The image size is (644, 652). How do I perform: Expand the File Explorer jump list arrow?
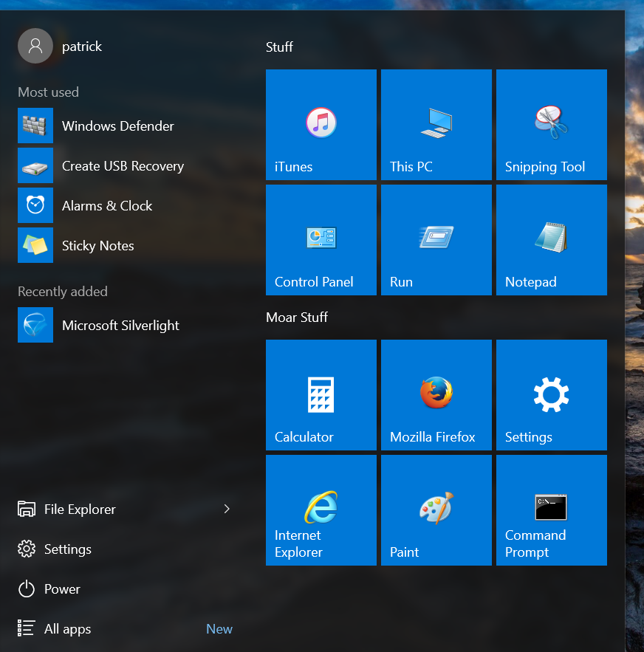227,509
